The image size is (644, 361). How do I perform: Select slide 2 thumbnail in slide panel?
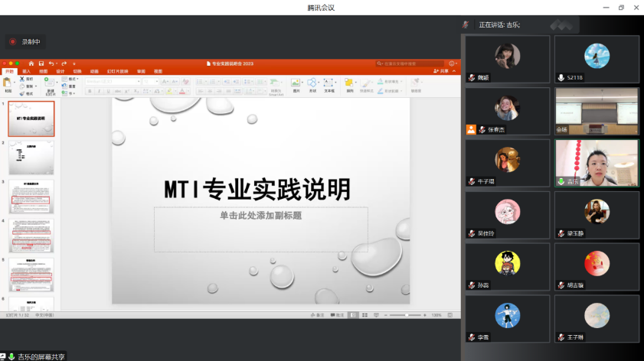(31, 158)
